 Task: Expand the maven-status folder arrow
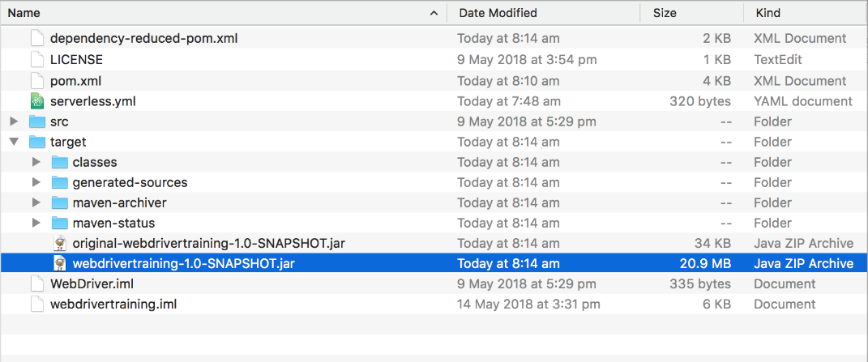pyautogui.click(x=36, y=223)
